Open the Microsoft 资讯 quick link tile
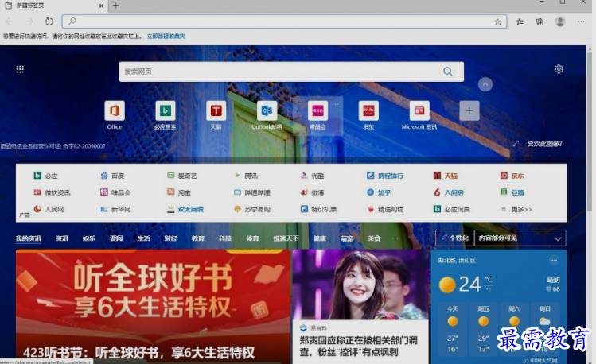The height and width of the screenshot is (364, 596). (419, 115)
